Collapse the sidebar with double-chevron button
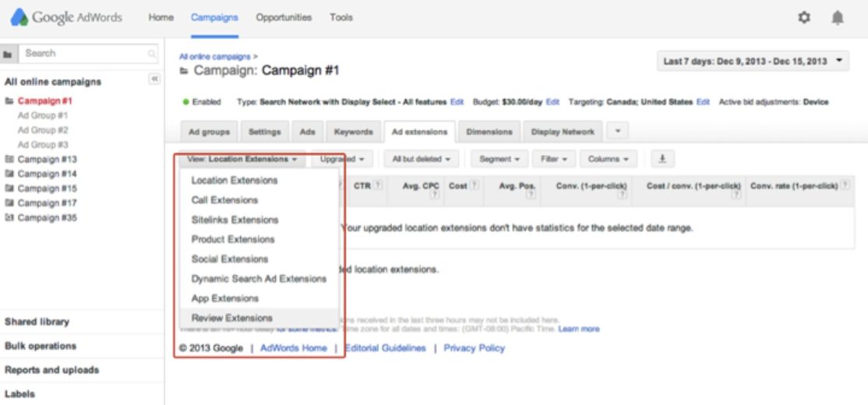Screen dimensions: 868x405 point(154,79)
